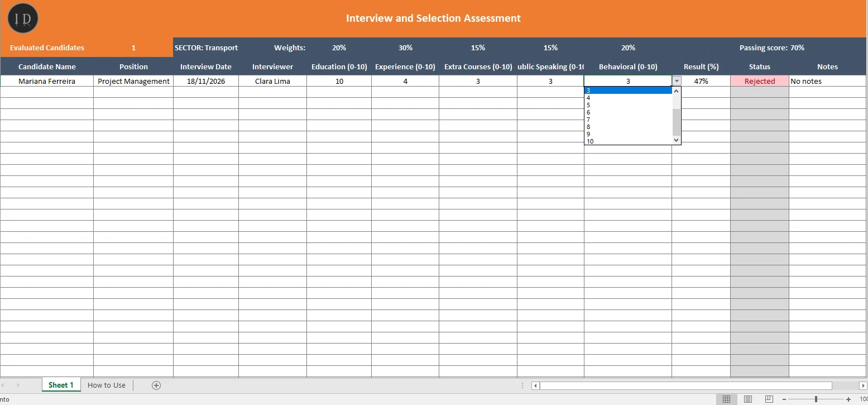
Task: Add a new sheet with the plus icon
Action: (x=156, y=385)
